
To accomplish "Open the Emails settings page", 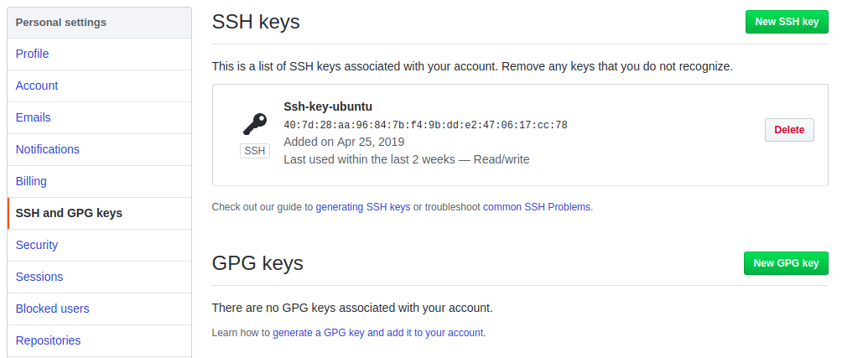I will pyautogui.click(x=34, y=117).
